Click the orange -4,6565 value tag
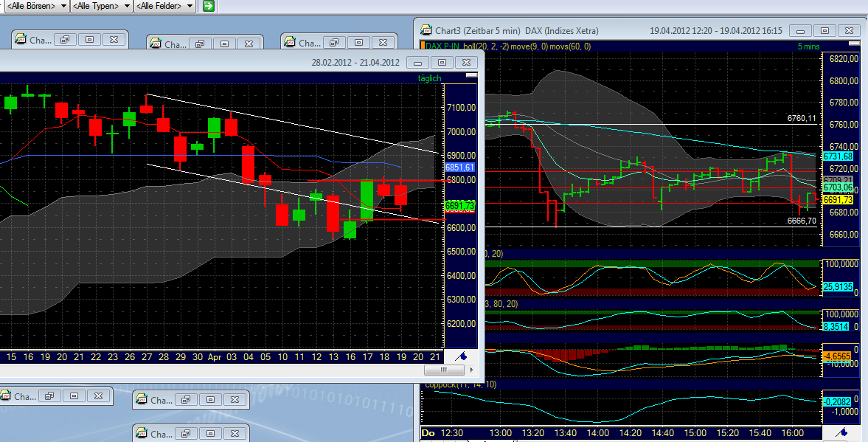Screen dimensions: 868x442 click(837, 356)
